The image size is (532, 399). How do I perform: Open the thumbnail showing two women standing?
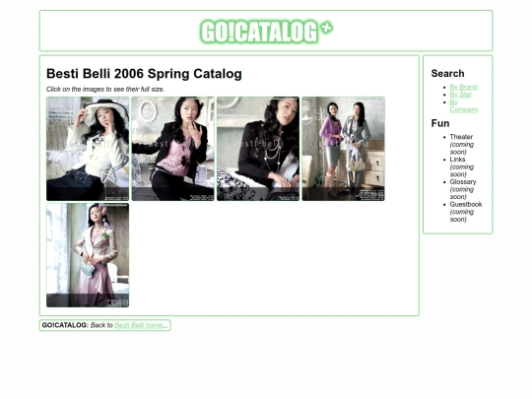344,149
